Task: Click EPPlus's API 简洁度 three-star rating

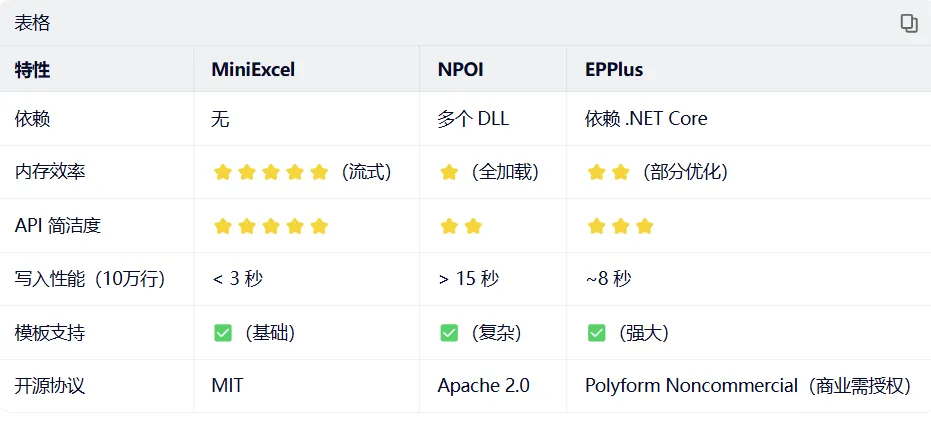Action: point(620,226)
